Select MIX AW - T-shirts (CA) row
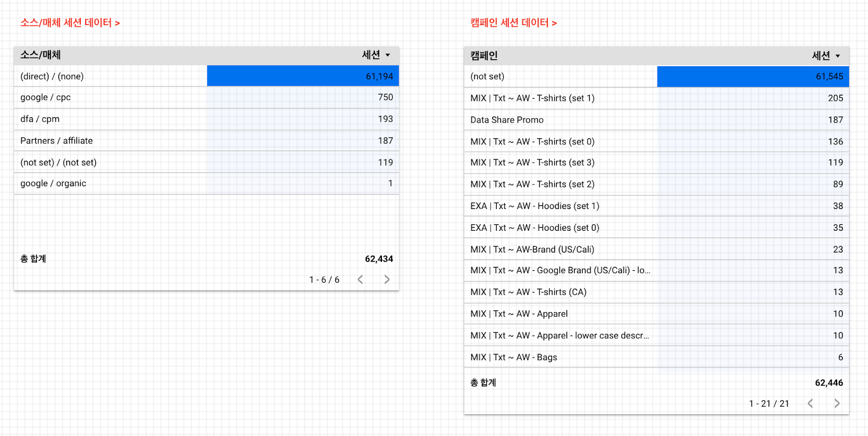 click(656, 292)
